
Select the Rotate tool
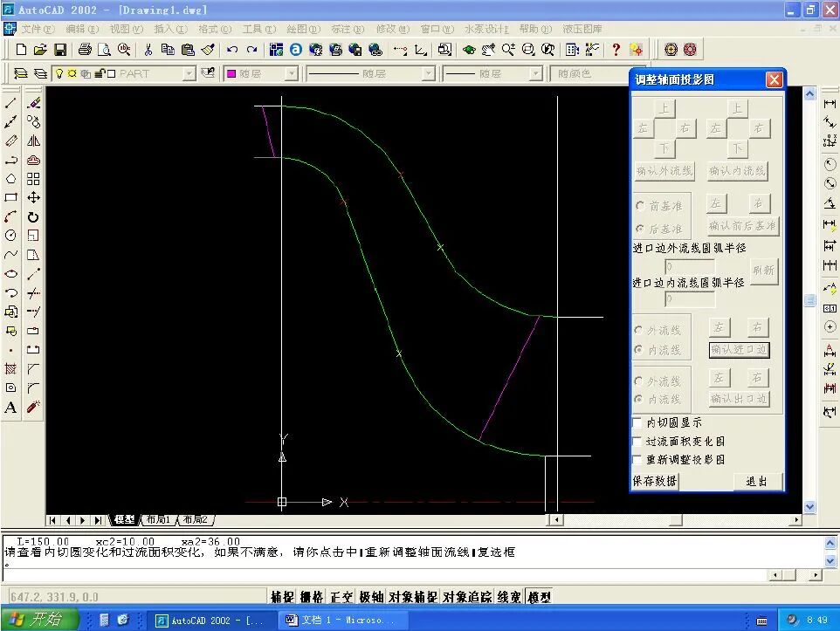click(33, 217)
